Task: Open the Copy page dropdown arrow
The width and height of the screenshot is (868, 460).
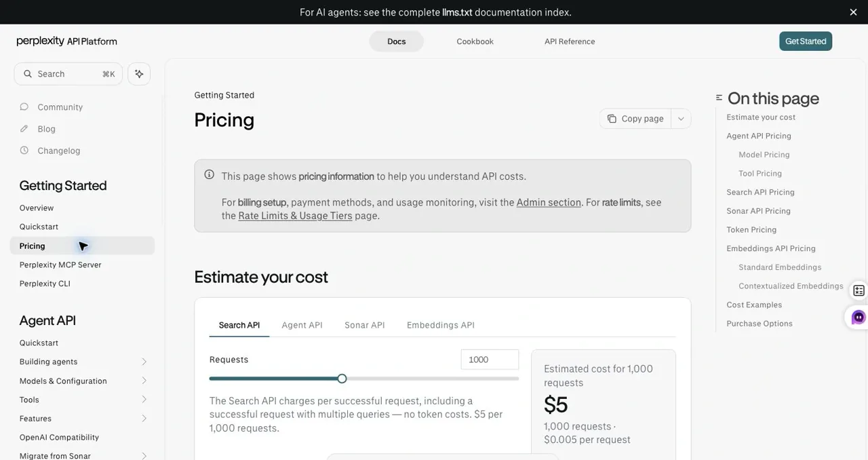Action: 681,119
